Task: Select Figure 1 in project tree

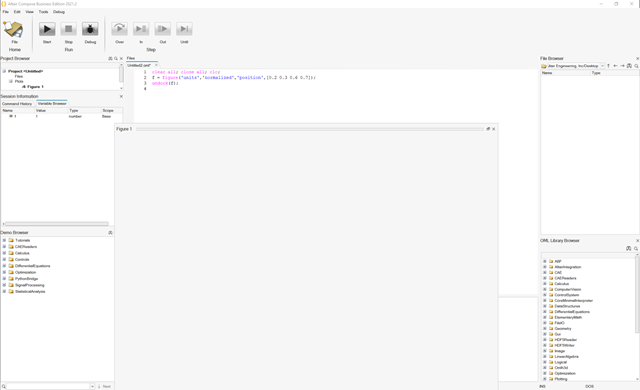Action: point(35,87)
